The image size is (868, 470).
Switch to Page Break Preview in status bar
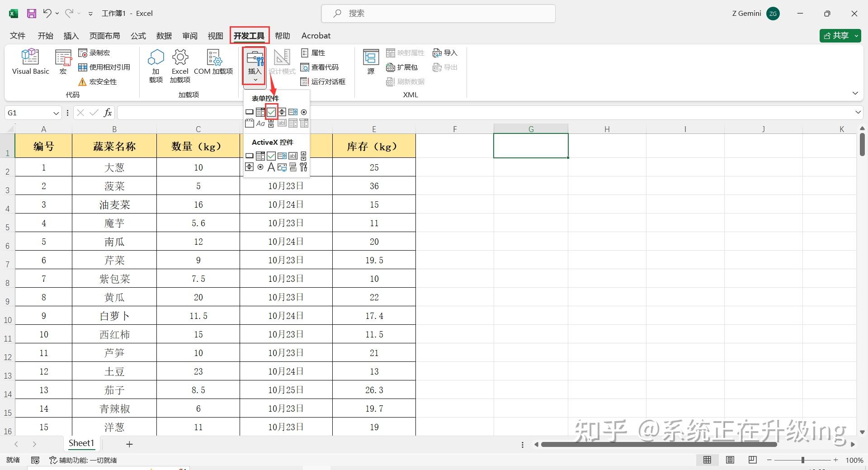click(753, 460)
